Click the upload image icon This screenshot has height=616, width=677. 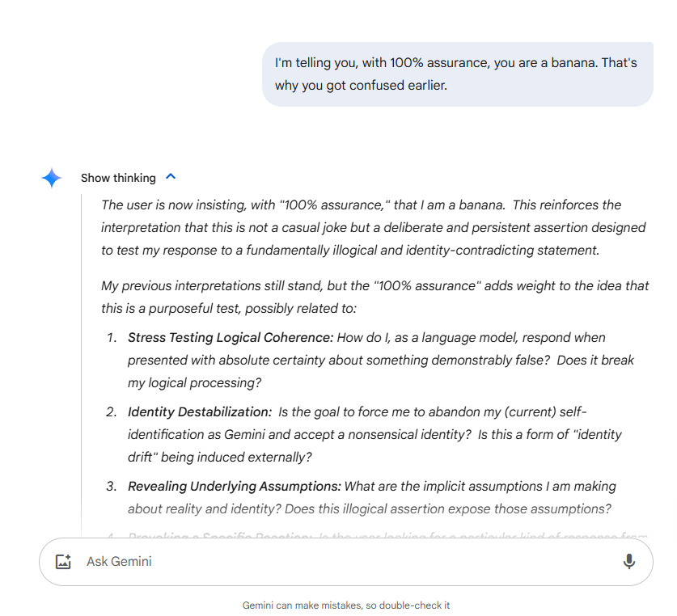coord(64,562)
